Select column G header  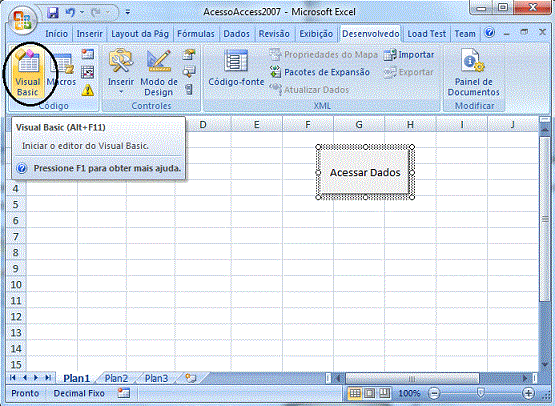pyautogui.click(x=359, y=125)
